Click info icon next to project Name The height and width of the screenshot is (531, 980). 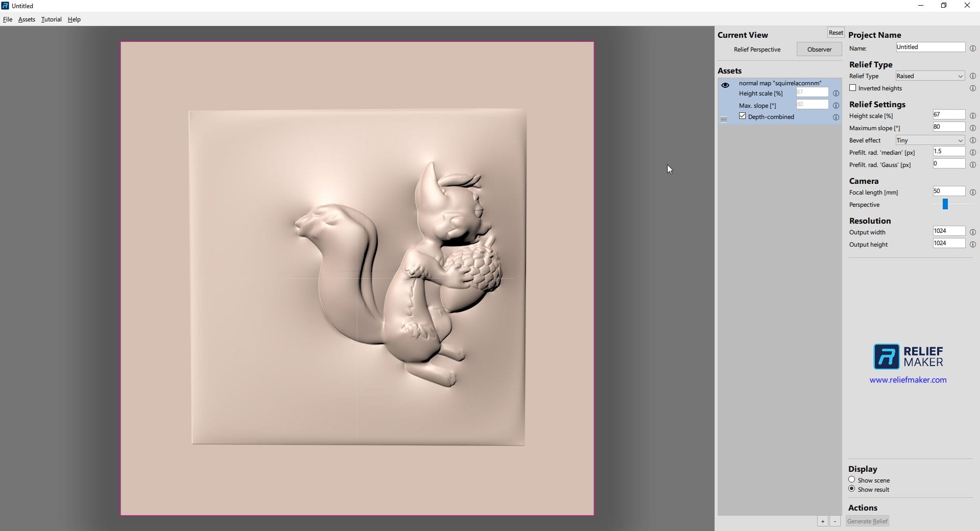pyautogui.click(x=972, y=49)
